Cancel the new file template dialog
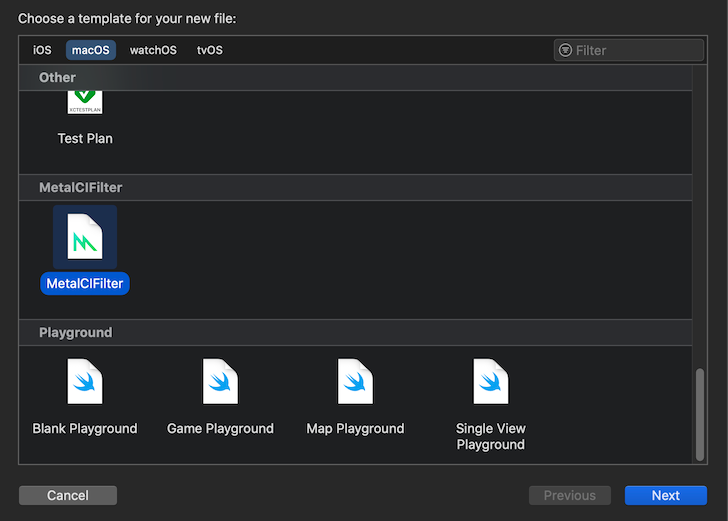This screenshot has height=521, width=728. pyautogui.click(x=68, y=495)
